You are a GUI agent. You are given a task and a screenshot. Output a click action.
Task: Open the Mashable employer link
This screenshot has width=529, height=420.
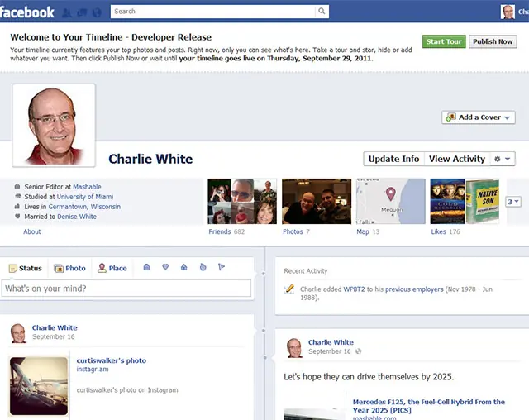click(x=87, y=187)
